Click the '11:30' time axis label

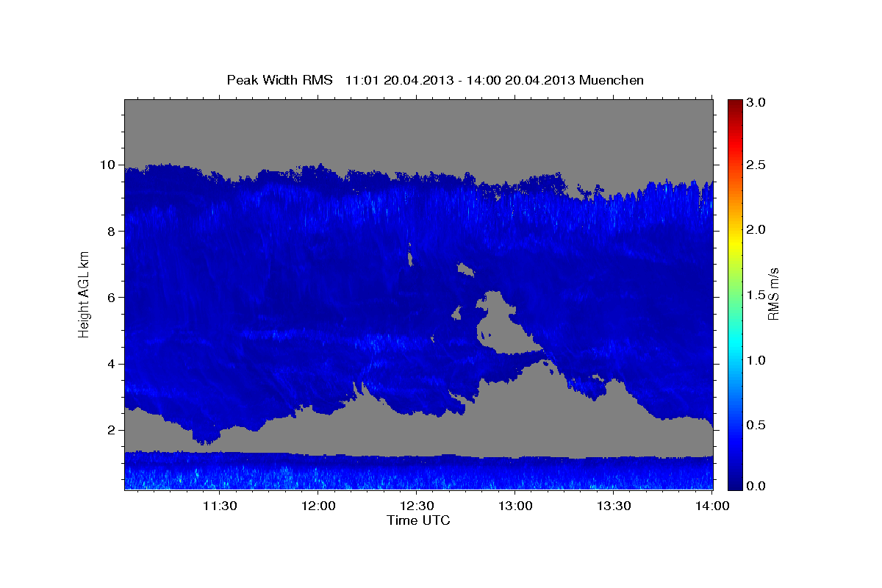pyautogui.click(x=220, y=506)
